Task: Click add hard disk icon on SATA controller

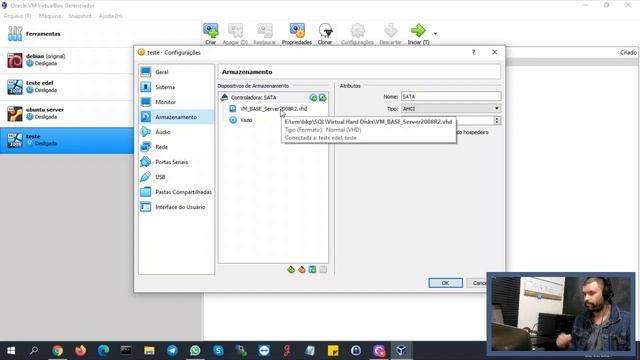Action: point(322,98)
